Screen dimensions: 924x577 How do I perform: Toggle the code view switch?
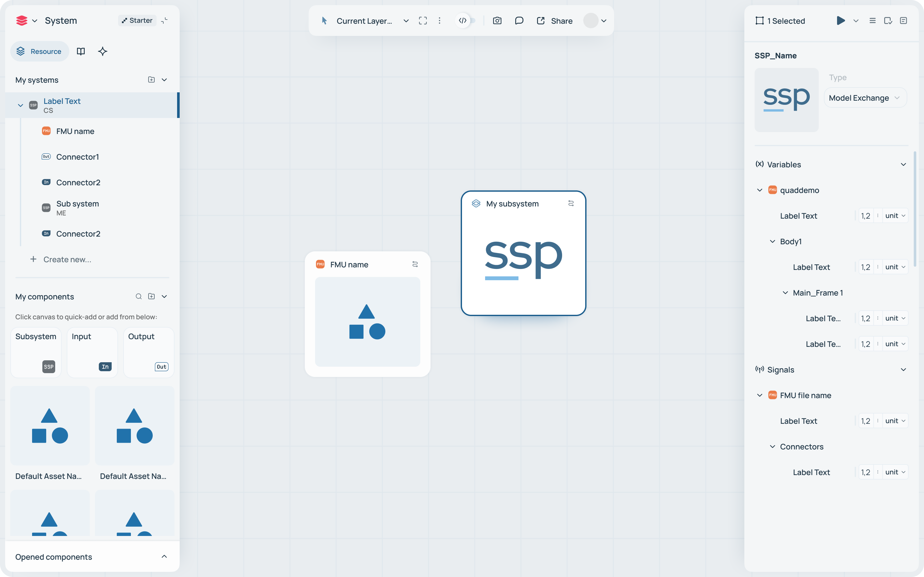[466, 21]
